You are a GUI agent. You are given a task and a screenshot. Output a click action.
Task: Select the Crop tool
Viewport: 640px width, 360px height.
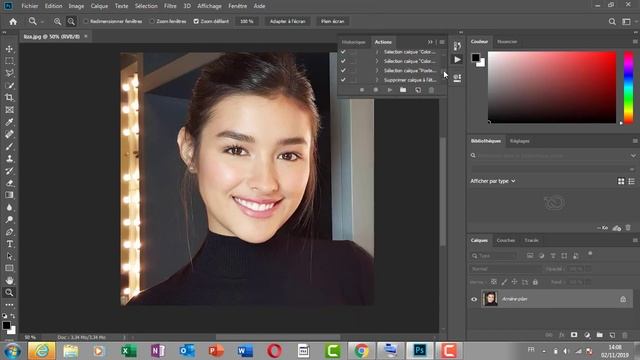9,98
